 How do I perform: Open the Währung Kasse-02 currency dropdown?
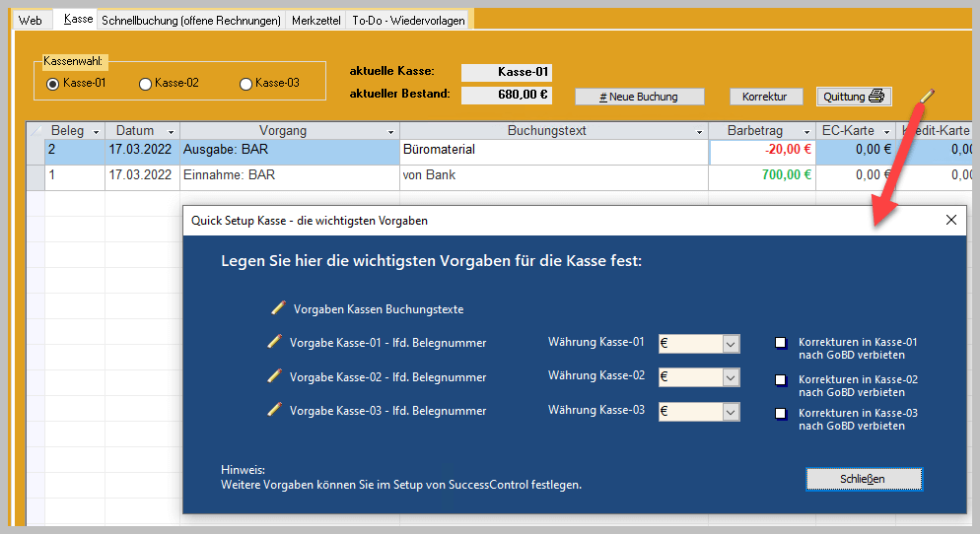coord(731,377)
